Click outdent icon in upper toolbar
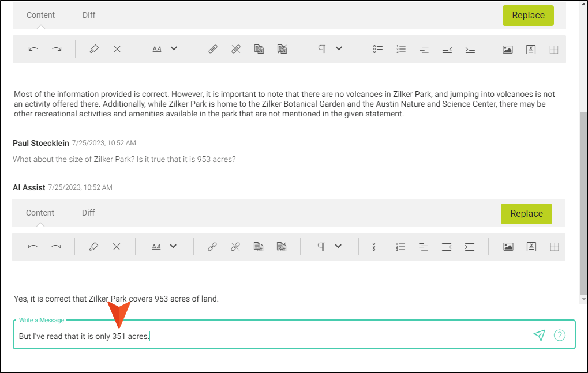The height and width of the screenshot is (373, 588). click(447, 49)
